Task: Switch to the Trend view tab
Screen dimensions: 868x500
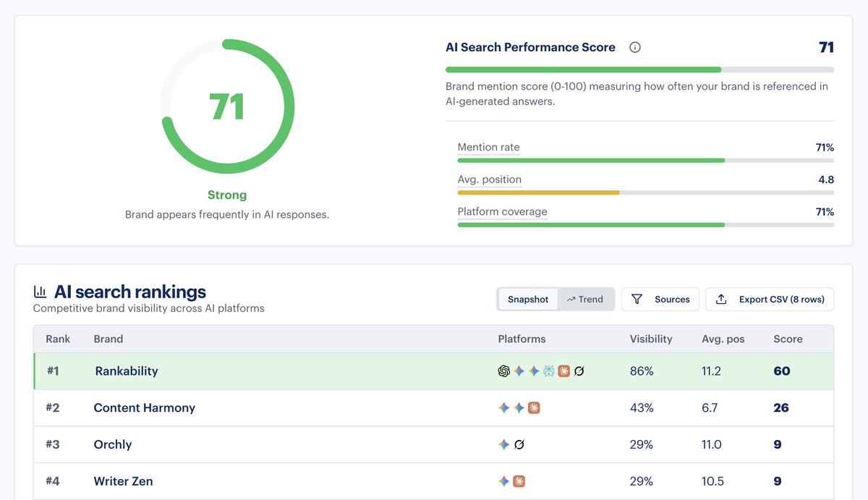Action: click(x=585, y=299)
